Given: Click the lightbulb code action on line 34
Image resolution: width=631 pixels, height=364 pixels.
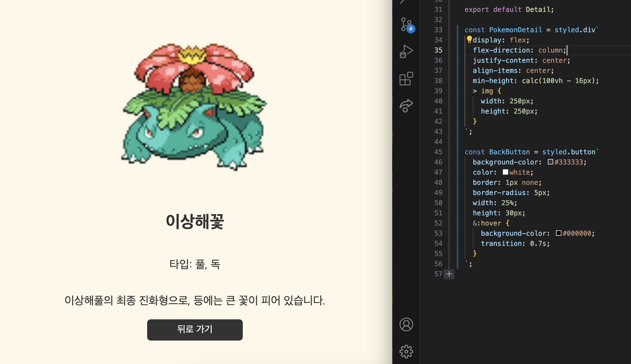Looking at the screenshot, I should [469, 39].
